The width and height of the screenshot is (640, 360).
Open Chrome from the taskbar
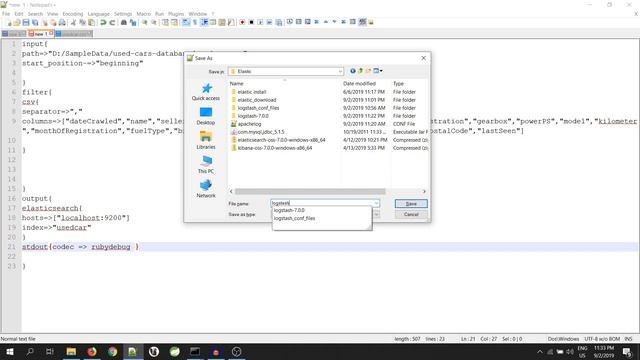(x=112, y=351)
